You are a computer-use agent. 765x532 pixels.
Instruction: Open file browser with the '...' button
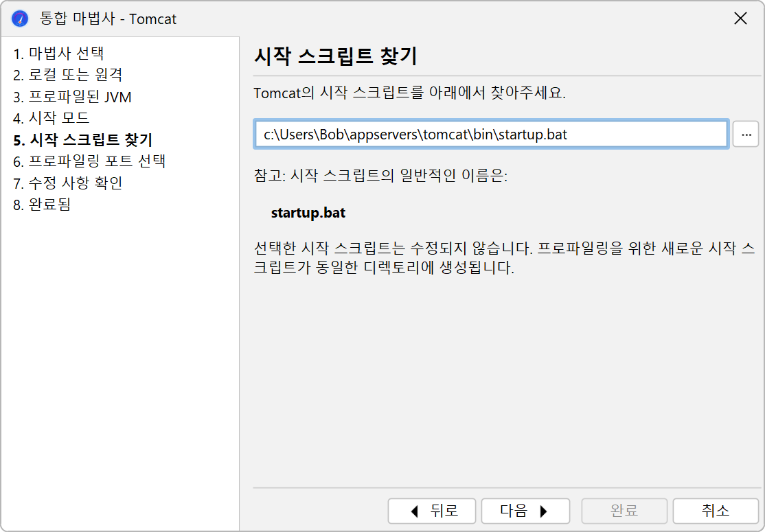pyautogui.click(x=746, y=134)
